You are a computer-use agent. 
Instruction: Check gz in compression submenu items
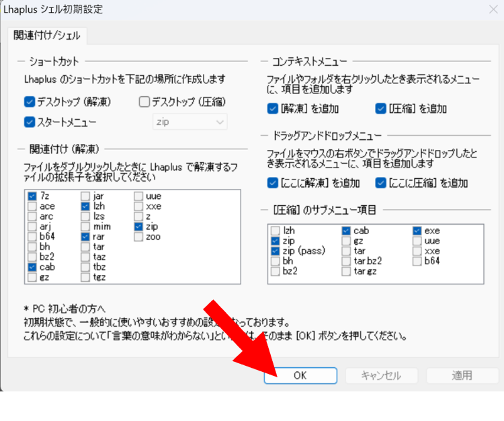coord(346,241)
